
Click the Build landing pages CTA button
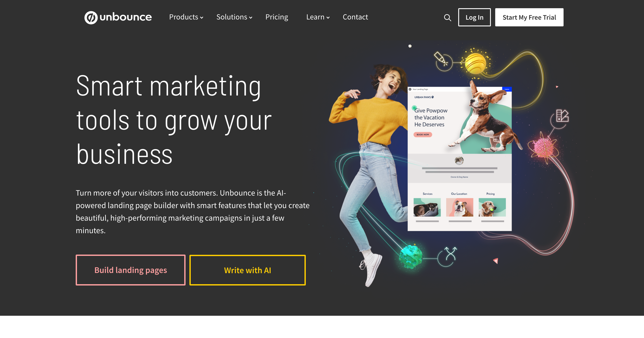tap(130, 269)
